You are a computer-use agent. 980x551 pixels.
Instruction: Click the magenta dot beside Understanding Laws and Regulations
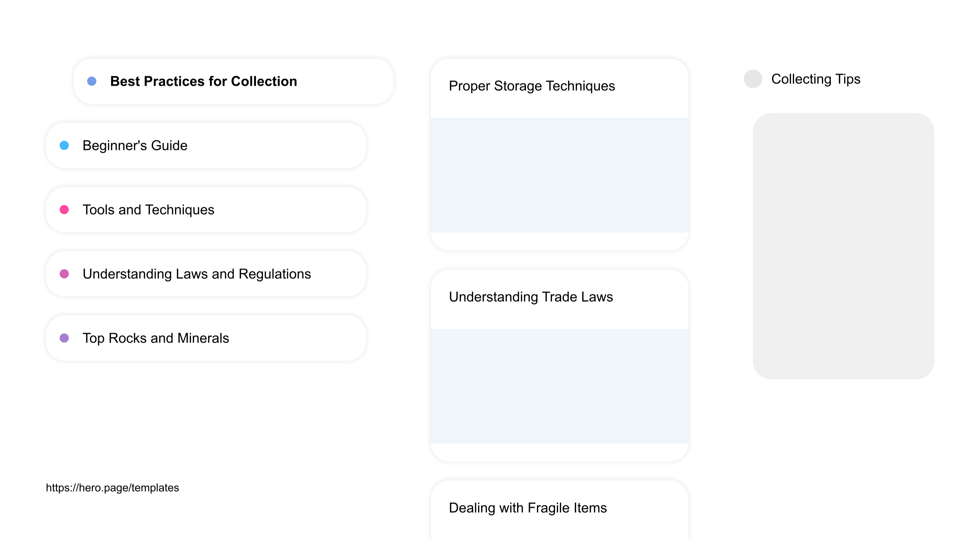click(x=64, y=274)
